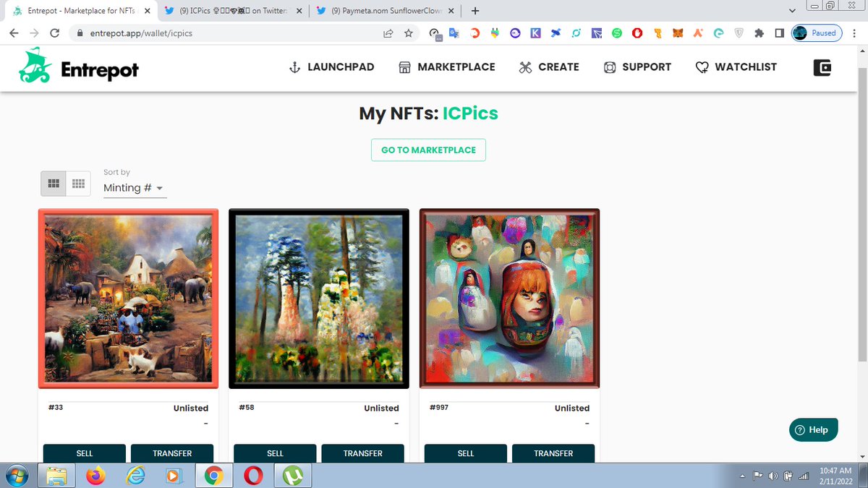The image size is (868, 488).
Task: Click the volume icon in system tray
Action: pos(773,476)
